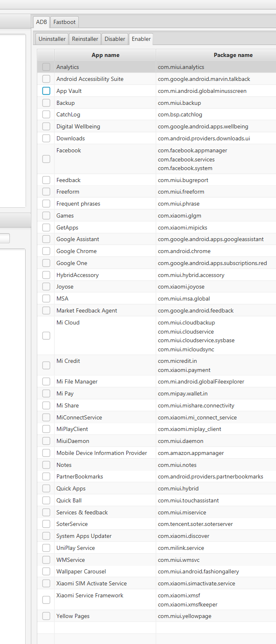Tick the Quick Apps checkbox
This screenshot has height=644, width=276.
tap(46, 488)
